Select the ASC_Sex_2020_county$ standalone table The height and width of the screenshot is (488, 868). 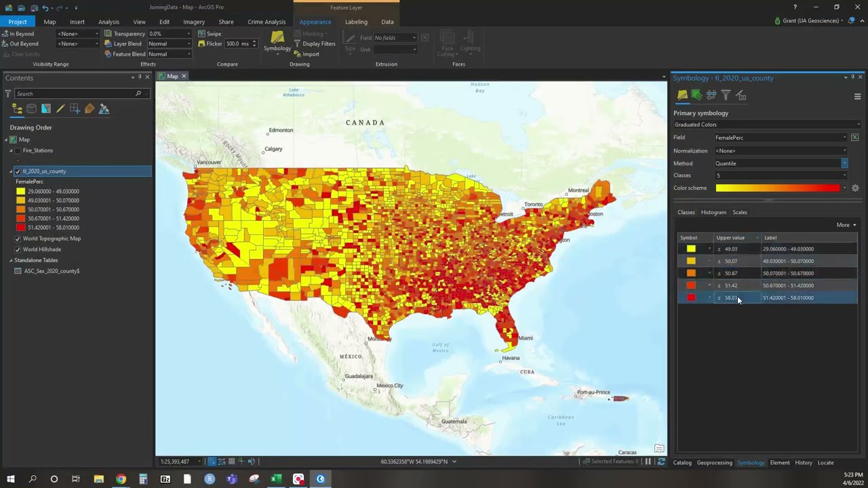tap(52, 271)
